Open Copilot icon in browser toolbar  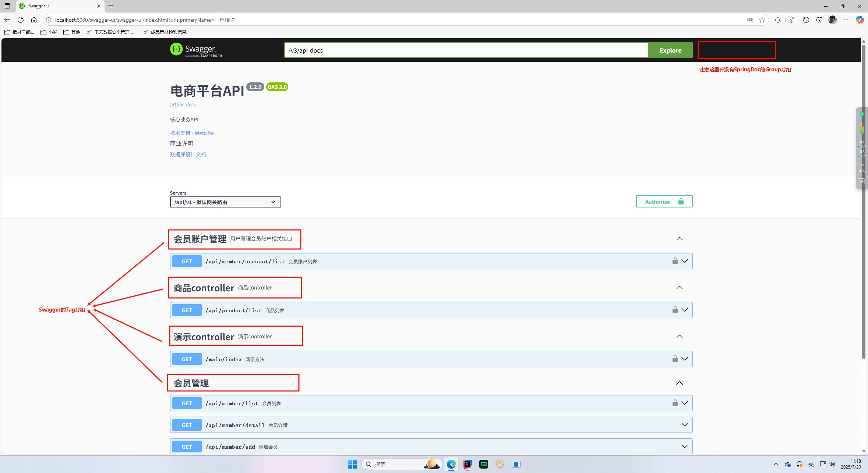(859, 20)
